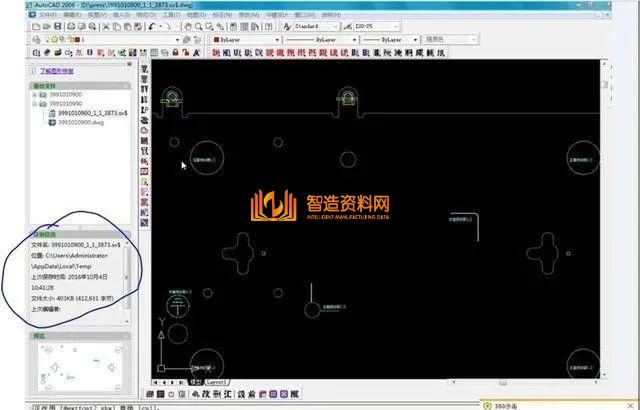Image resolution: width=640 pixels, height=410 pixels.
Task: Open the ISO-25 dimension style dropdown
Action: tap(396, 27)
